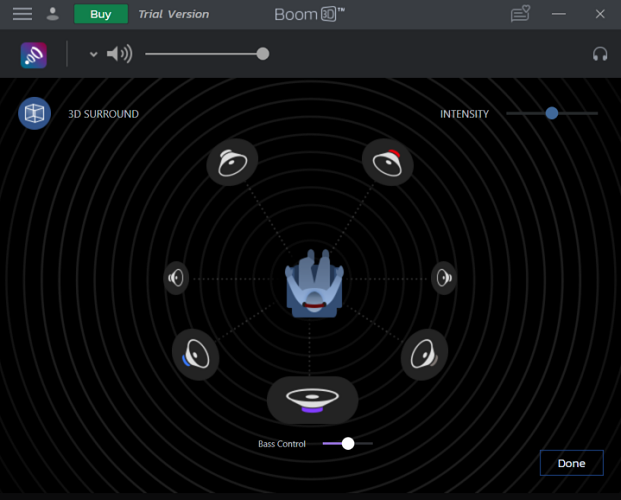Toggle the small left side speaker
Image resolution: width=621 pixels, height=500 pixels.
click(176, 278)
